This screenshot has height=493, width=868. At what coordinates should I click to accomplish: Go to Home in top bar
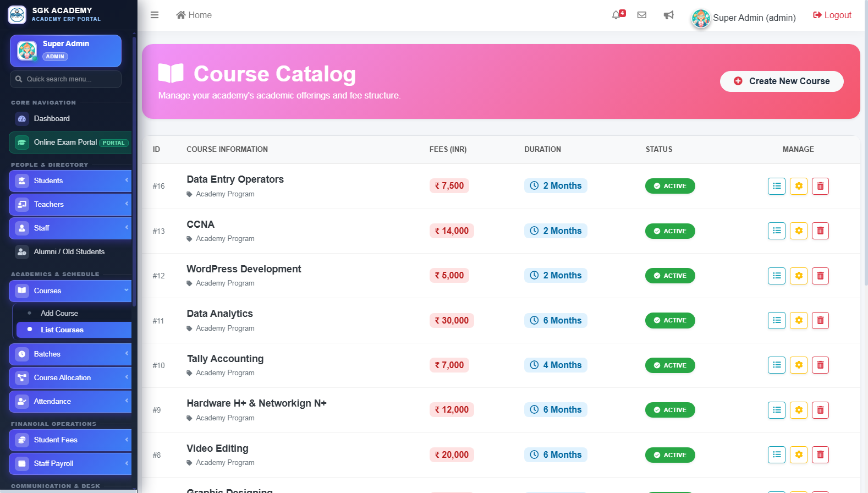point(194,15)
